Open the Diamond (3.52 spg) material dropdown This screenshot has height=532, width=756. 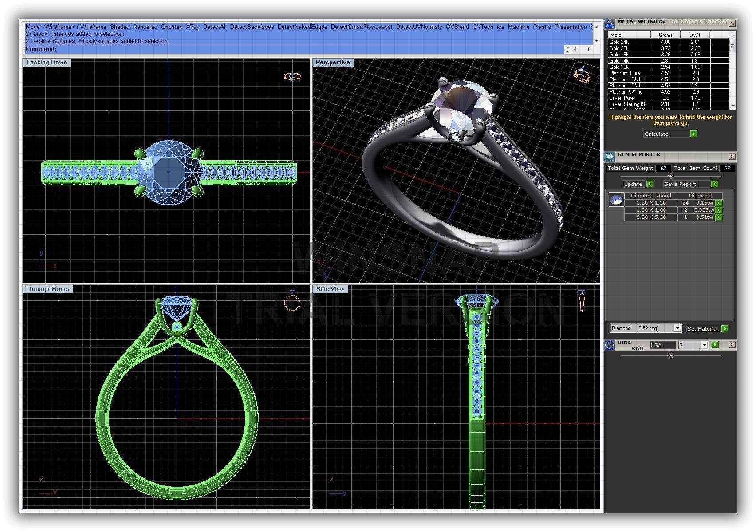click(x=677, y=328)
